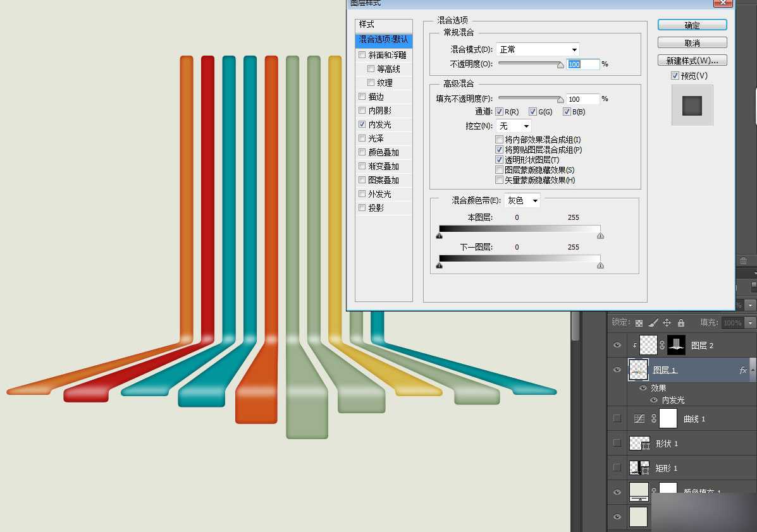Hide 颜色填充 layer visibility

(617, 492)
